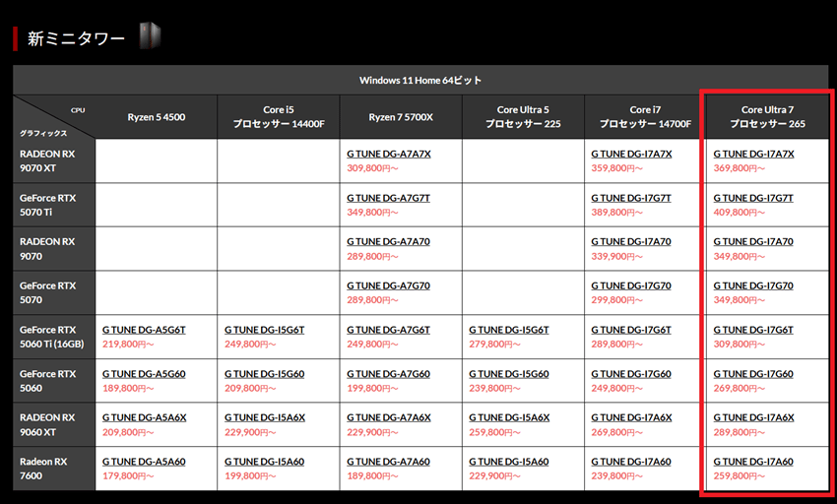The height and width of the screenshot is (504, 837).
Task: Open G TUNE DG-I7A70 priced 349,800円
Action: coord(753,242)
